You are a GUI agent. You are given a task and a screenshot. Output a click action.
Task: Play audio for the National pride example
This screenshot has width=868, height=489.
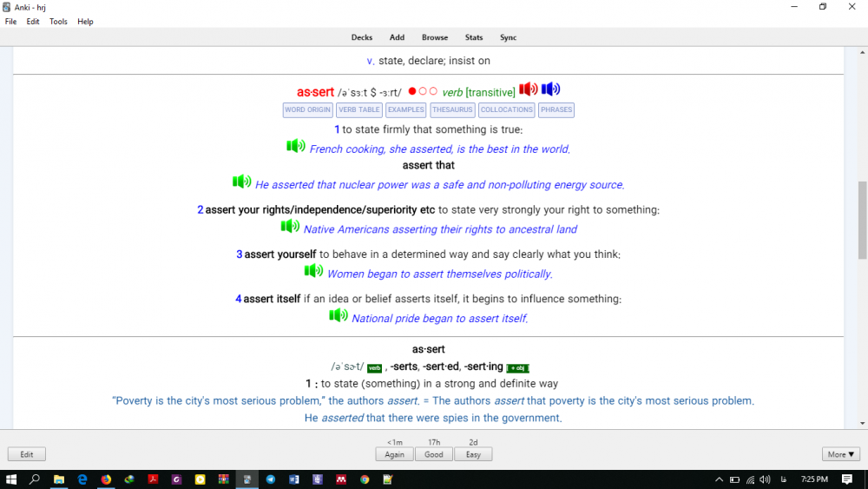click(339, 315)
